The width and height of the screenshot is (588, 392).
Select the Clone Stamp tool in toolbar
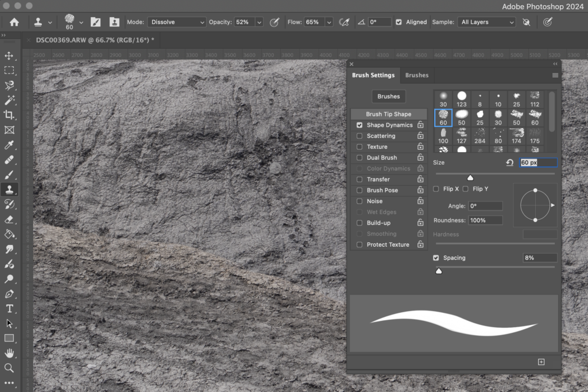point(9,189)
